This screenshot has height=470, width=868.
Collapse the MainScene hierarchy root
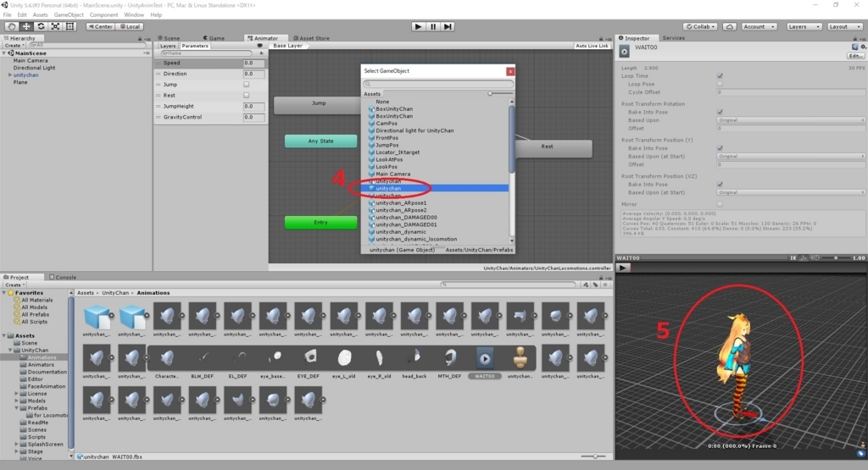click(x=4, y=53)
